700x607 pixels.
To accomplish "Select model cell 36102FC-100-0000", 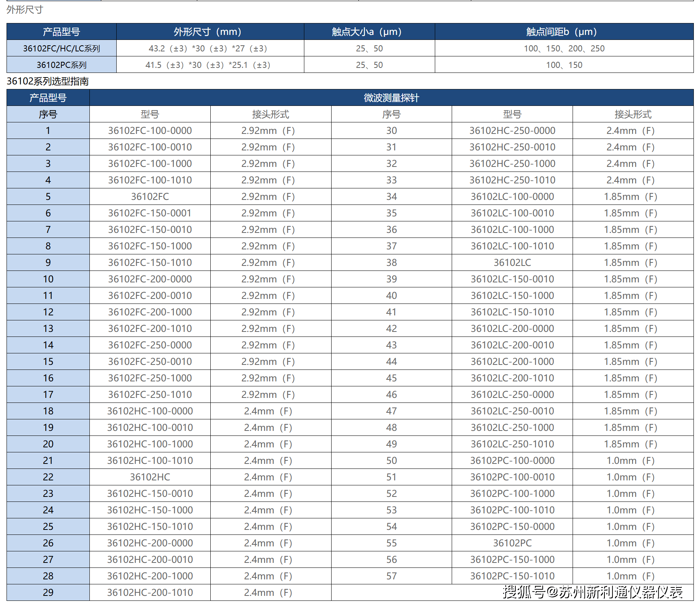I will click(x=150, y=130).
